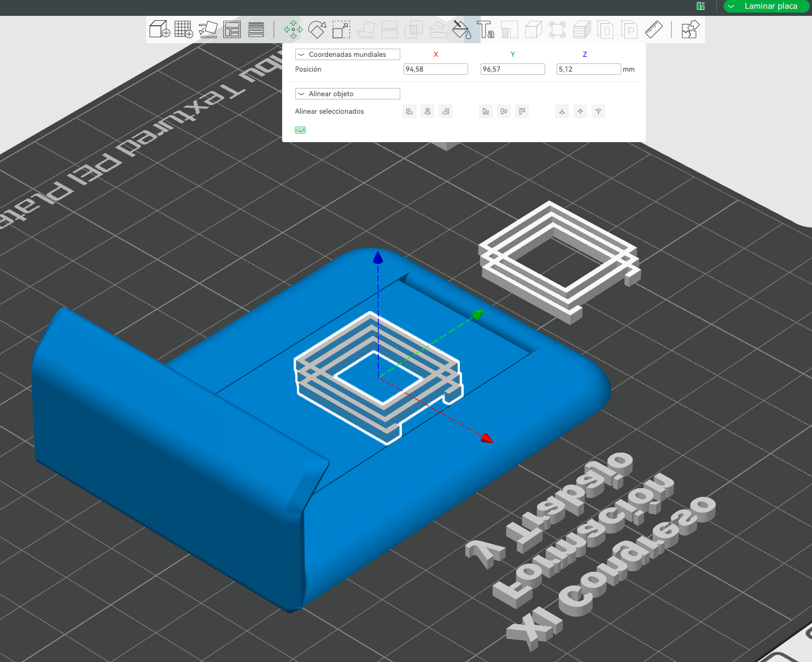This screenshot has width=812, height=662.
Task: Align selected objects to the right edge
Action: (446, 112)
